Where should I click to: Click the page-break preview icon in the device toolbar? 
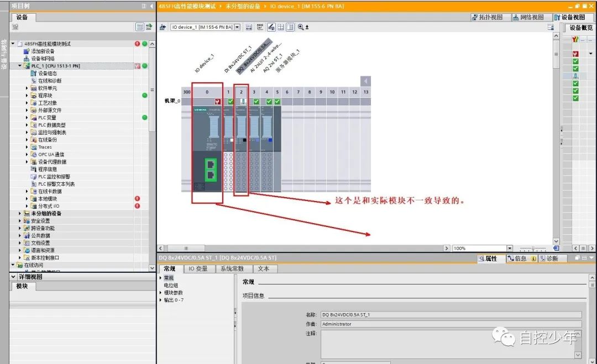coord(259,27)
